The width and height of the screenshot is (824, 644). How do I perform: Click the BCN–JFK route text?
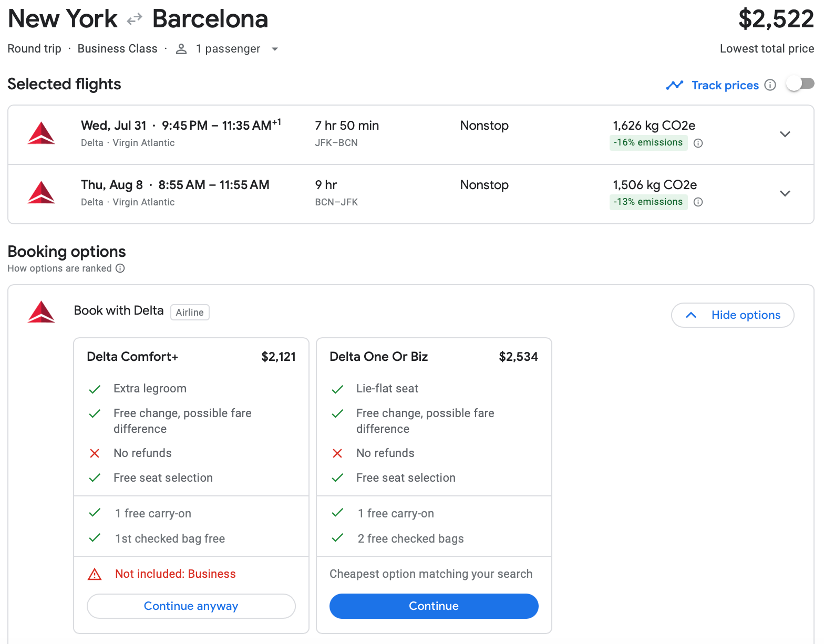point(336,202)
